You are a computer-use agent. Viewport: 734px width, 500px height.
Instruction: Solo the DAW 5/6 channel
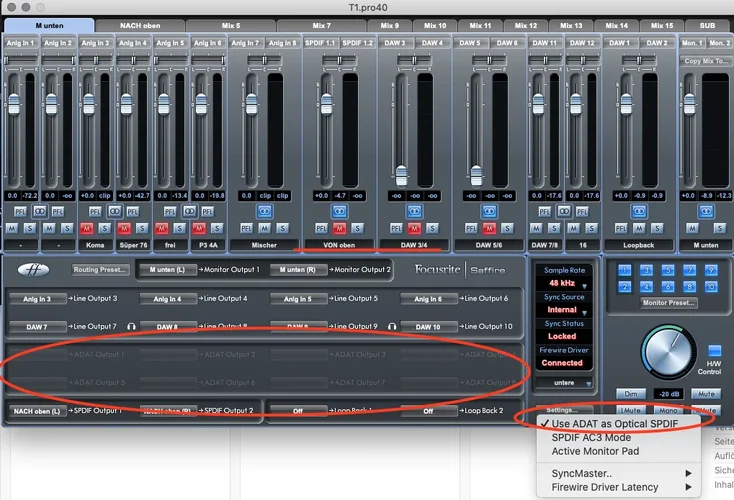[507, 228]
